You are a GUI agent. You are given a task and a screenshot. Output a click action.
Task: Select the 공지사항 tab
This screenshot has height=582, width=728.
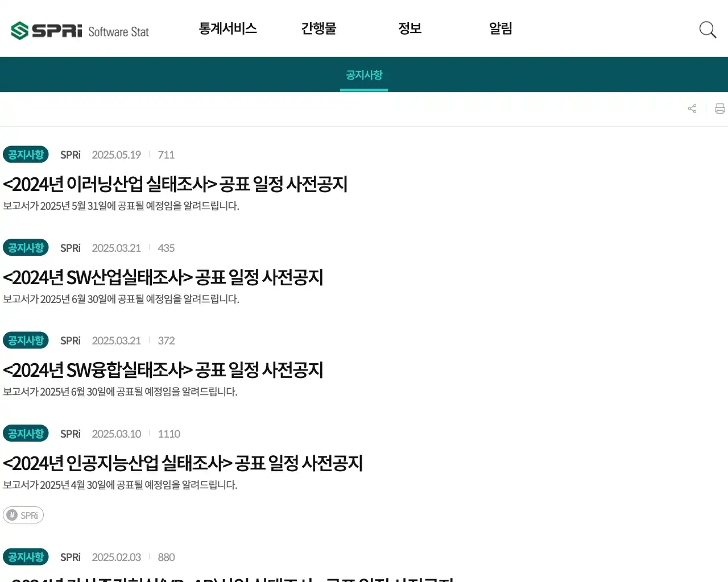point(364,75)
